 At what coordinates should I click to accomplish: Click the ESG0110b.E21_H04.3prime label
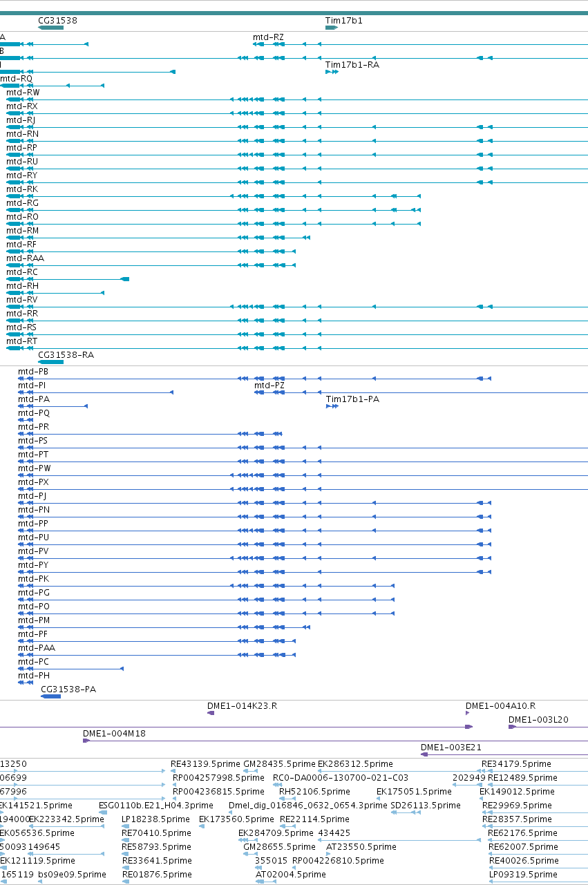click(x=156, y=806)
